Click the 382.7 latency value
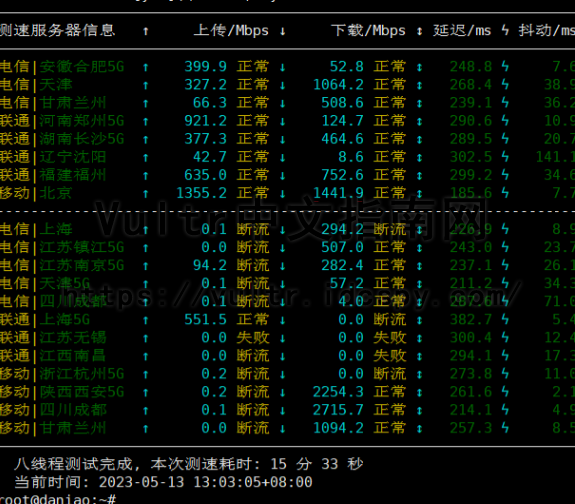This screenshot has height=504, width=575. (471, 319)
